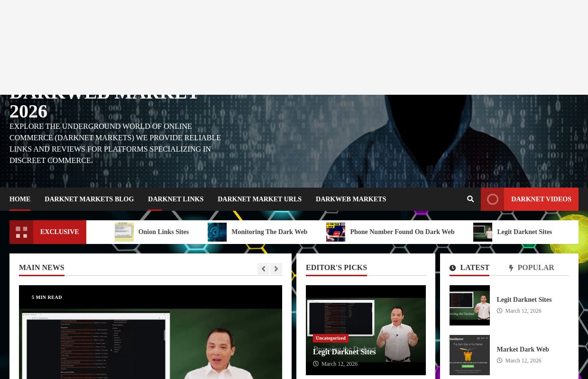This screenshot has width=588, height=379.
Task: Advance Main News carousel with right arrow
Action: coord(276,269)
